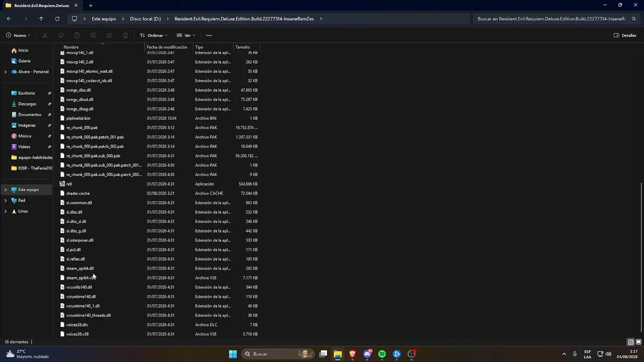Open the Música quick access folder
644x362 pixels.
tap(25, 136)
